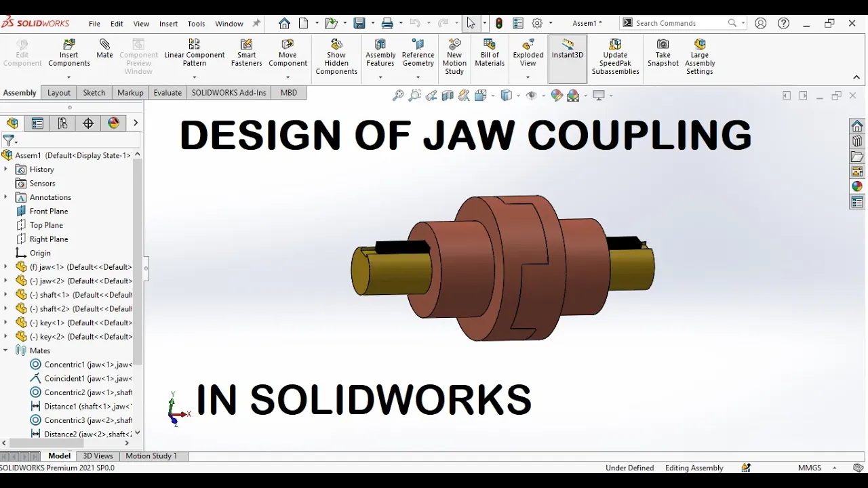Click the New document icon
This screenshot has height=488, width=868.
click(303, 23)
